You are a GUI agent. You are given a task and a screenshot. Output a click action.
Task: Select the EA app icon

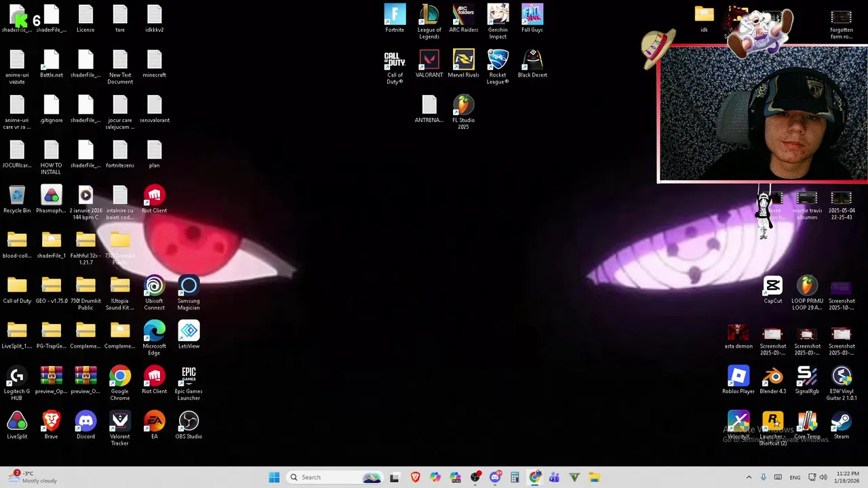point(154,425)
